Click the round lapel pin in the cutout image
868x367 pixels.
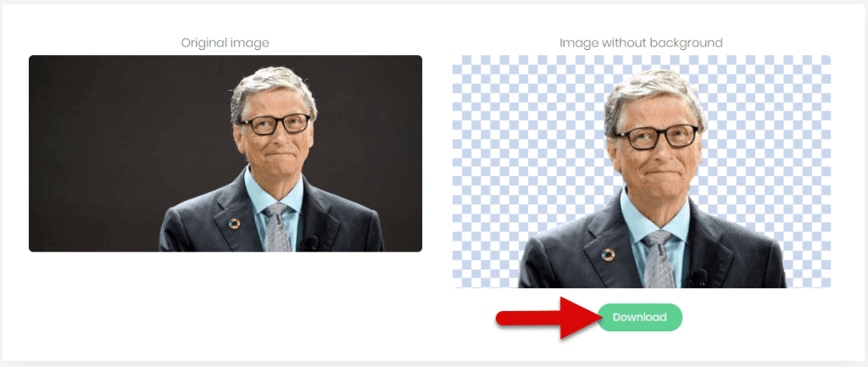pos(608,254)
